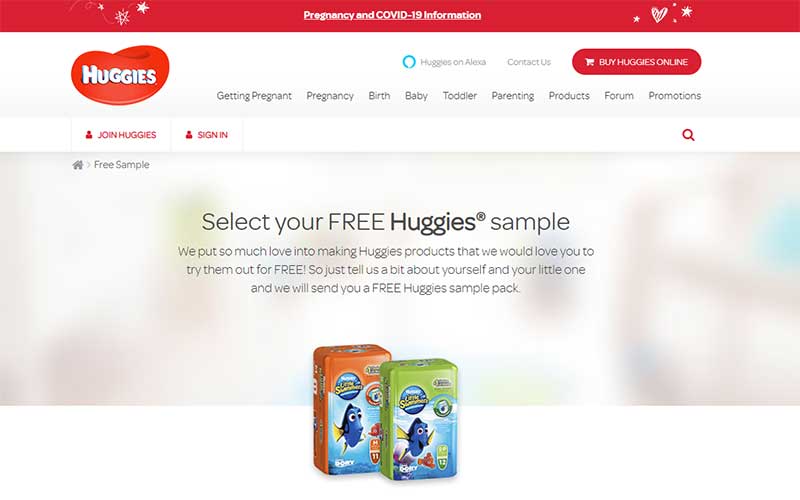
Task: Open the Contact Us link
Action: click(x=529, y=62)
